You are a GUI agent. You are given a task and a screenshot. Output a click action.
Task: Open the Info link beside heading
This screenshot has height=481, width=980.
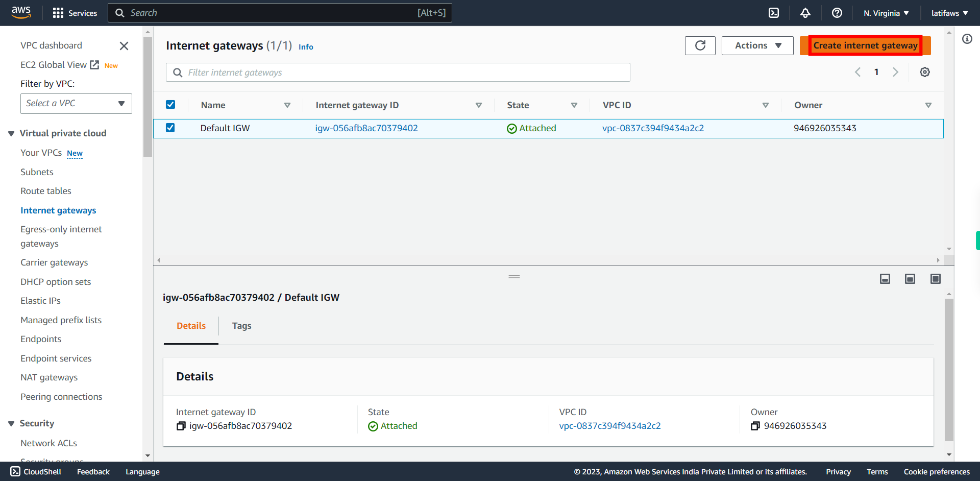[x=306, y=47]
